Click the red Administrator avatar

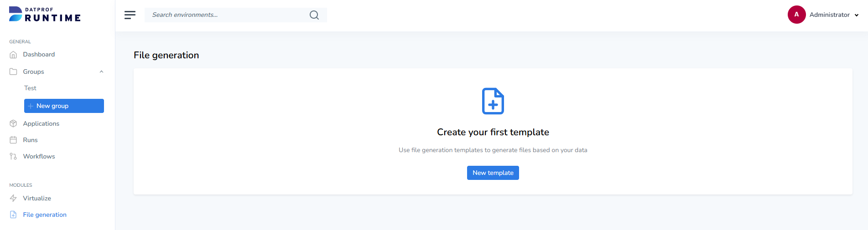point(796,15)
